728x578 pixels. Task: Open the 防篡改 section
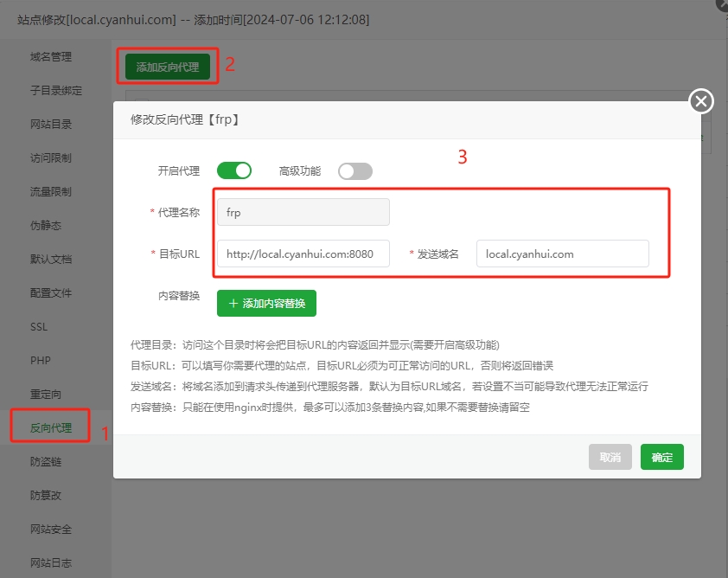(46, 495)
